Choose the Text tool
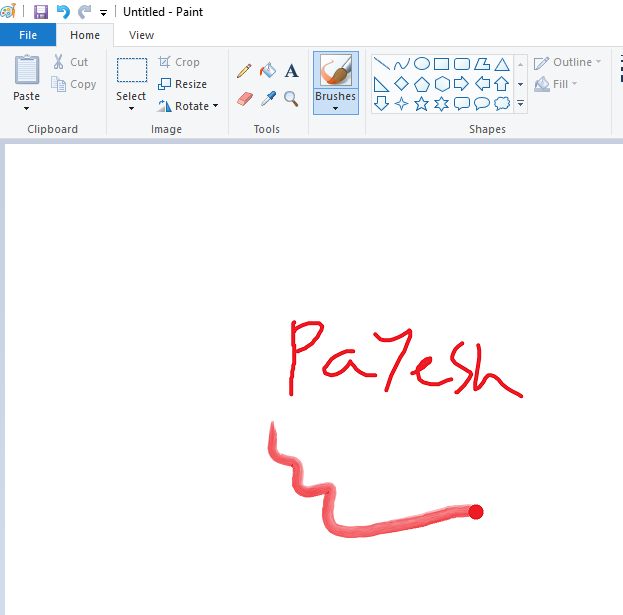Viewport: 623px width, 615px height. coord(291,71)
